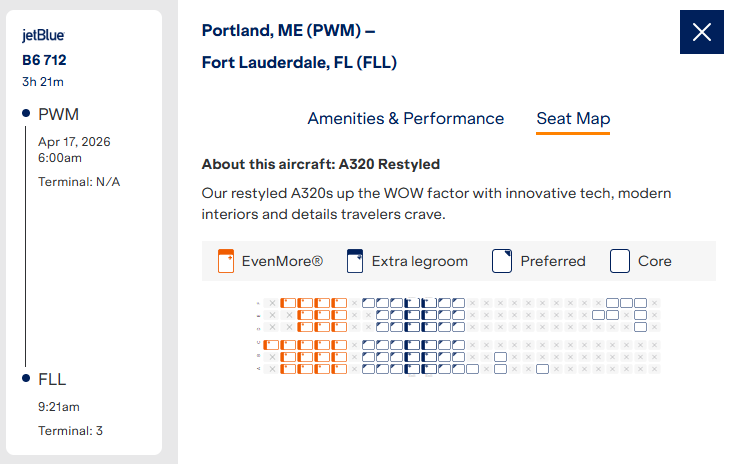Close the flight details panel

tap(701, 32)
